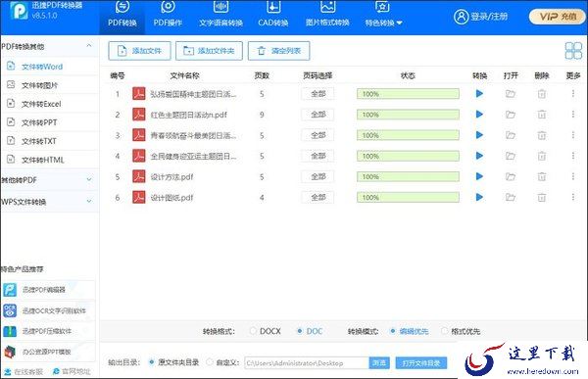588x379 pixels.
Task: Click the 清空列表 button
Action: point(279,51)
